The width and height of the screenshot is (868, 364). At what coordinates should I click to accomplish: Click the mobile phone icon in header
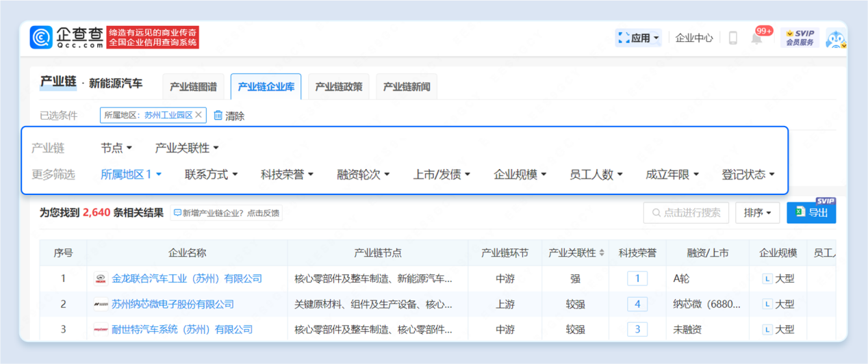coord(732,38)
